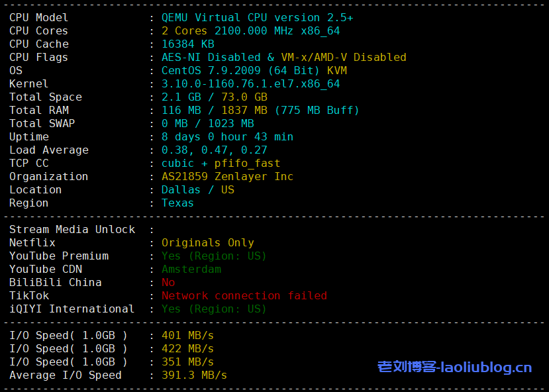Click the AS21859 Zenlayer Inc organization

point(227,176)
